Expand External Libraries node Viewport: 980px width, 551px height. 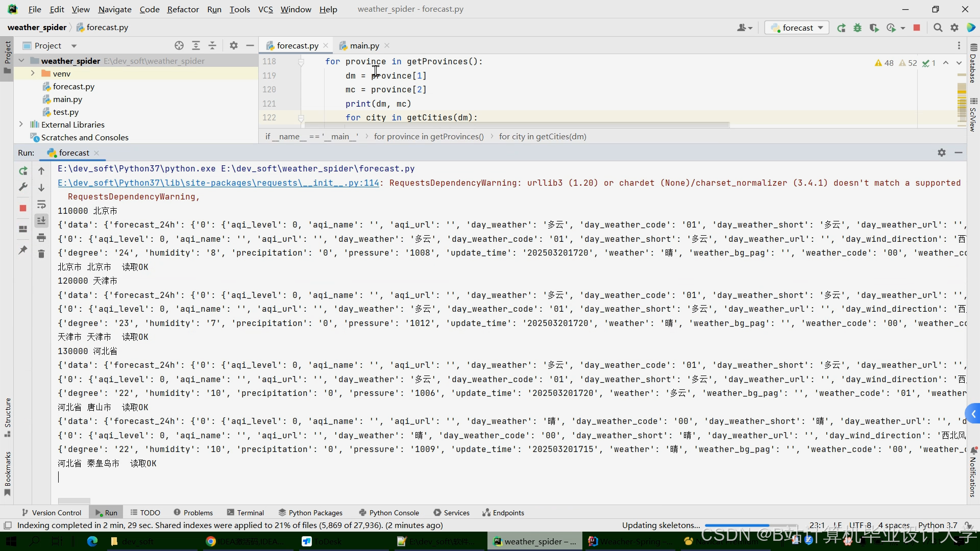pyautogui.click(x=21, y=124)
